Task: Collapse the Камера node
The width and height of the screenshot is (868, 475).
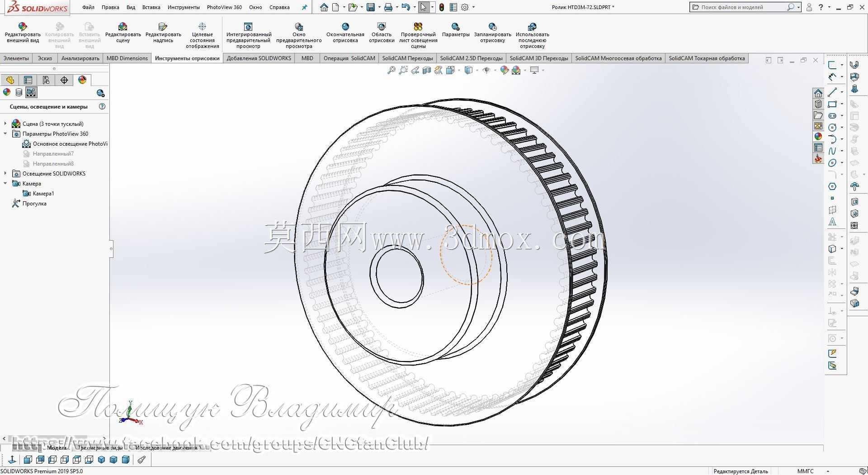Action: click(5, 183)
